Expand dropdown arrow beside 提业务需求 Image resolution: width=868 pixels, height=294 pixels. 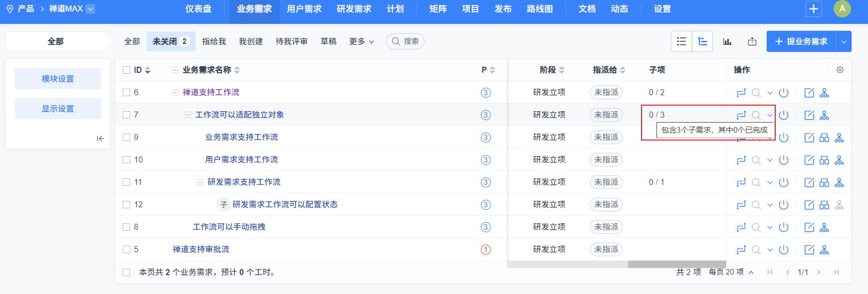click(x=844, y=41)
